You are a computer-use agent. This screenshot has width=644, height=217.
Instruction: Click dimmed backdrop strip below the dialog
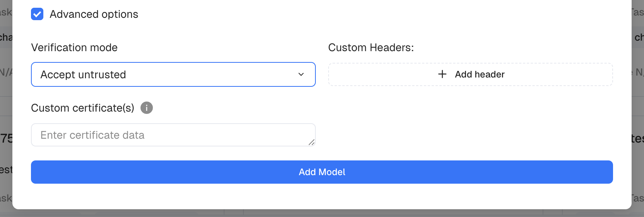(322, 214)
